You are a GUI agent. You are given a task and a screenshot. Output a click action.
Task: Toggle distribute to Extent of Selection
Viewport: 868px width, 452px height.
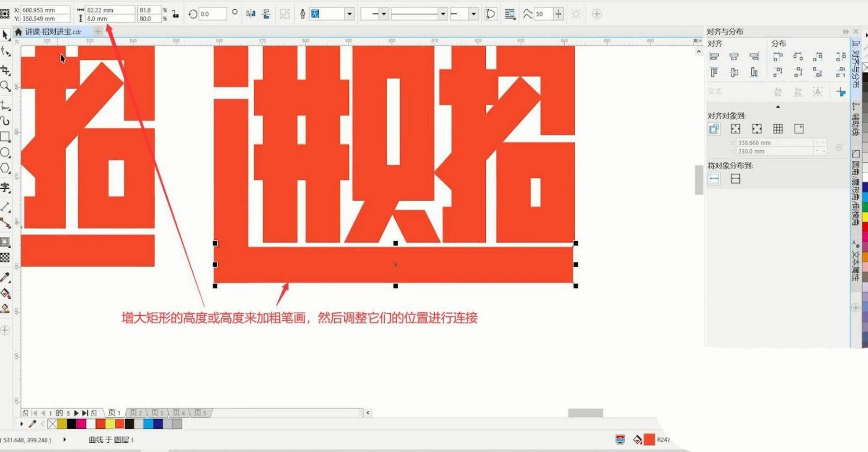(x=714, y=179)
